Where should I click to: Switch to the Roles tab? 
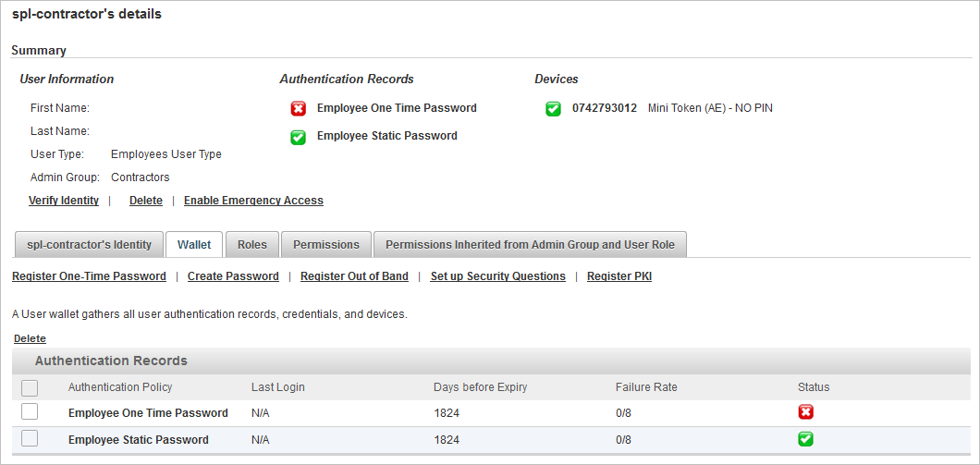[x=252, y=244]
